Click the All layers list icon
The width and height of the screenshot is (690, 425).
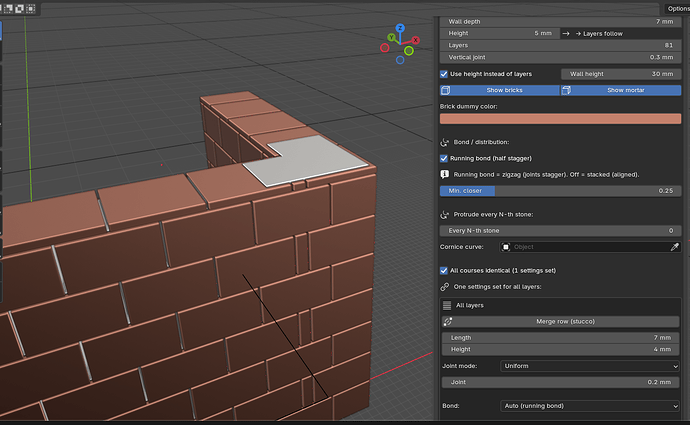[x=447, y=305]
